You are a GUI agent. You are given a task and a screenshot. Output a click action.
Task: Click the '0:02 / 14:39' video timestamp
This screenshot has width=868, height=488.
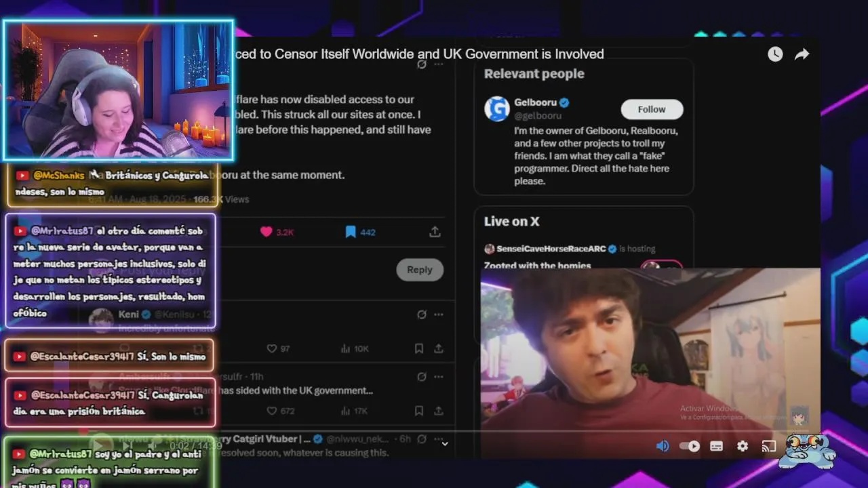tap(196, 446)
